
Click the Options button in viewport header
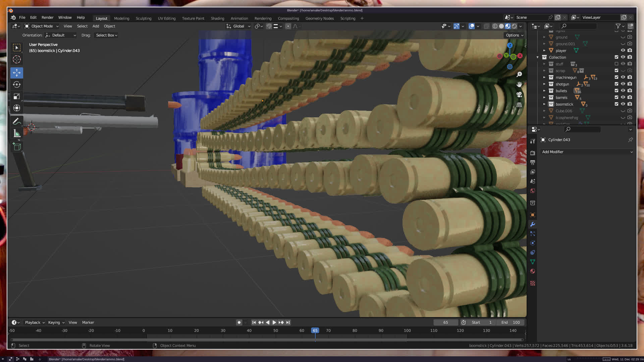click(514, 35)
